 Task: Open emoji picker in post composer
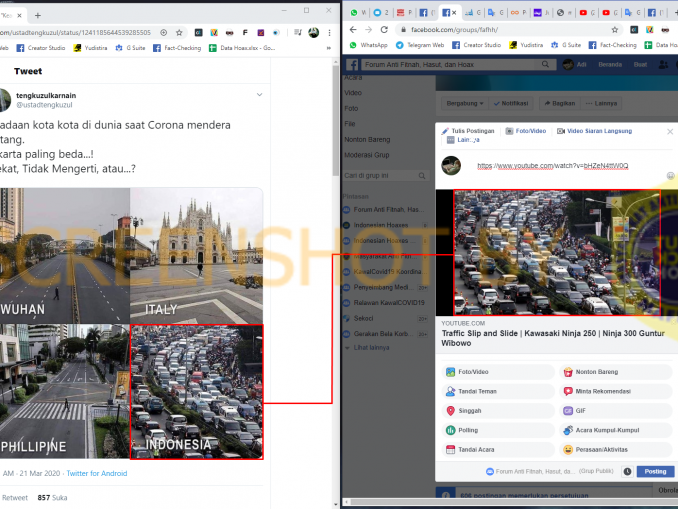(670, 176)
